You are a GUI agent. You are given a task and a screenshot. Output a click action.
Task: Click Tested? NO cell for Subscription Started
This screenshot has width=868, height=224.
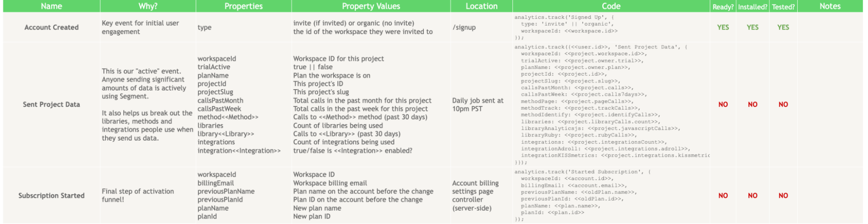click(x=783, y=195)
